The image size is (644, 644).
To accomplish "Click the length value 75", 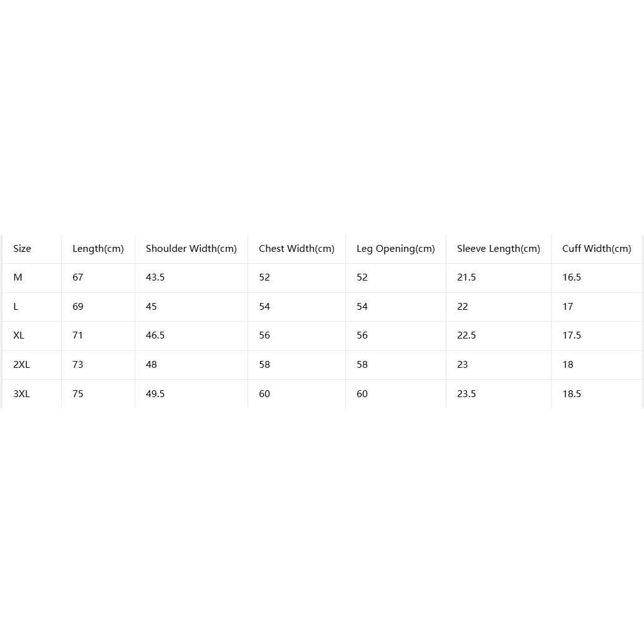I will pyautogui.click(x=78, y=394).
